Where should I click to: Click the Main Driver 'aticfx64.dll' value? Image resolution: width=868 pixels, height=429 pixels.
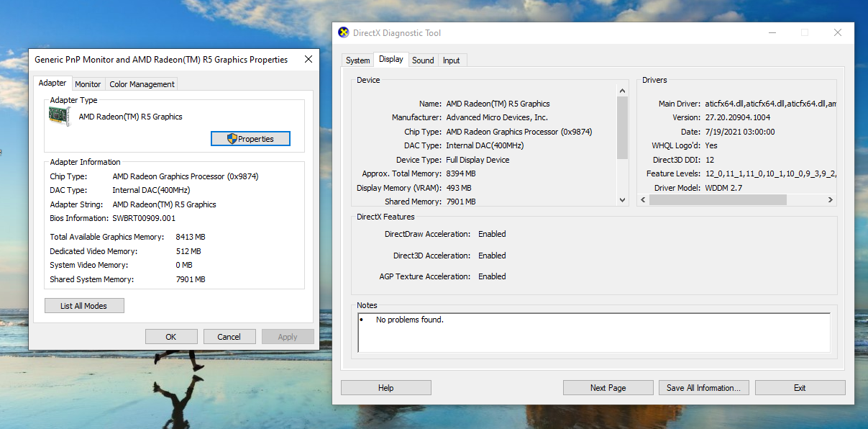[770, 104]
